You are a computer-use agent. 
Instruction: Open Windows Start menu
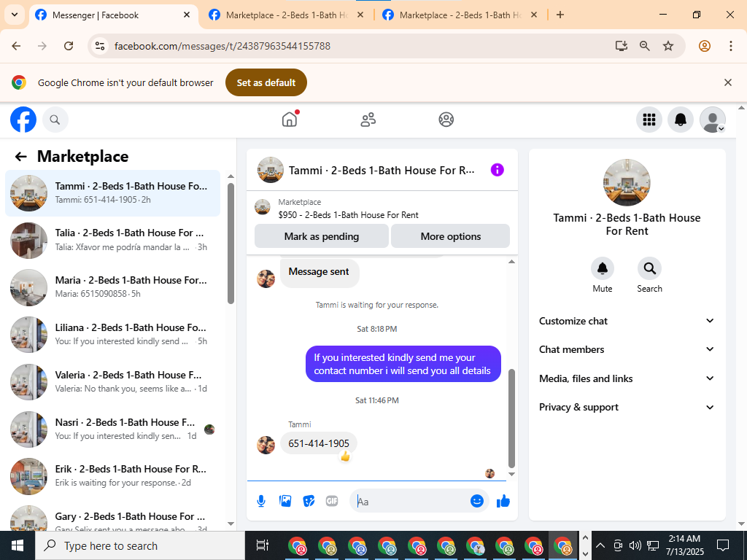(18, 545)
